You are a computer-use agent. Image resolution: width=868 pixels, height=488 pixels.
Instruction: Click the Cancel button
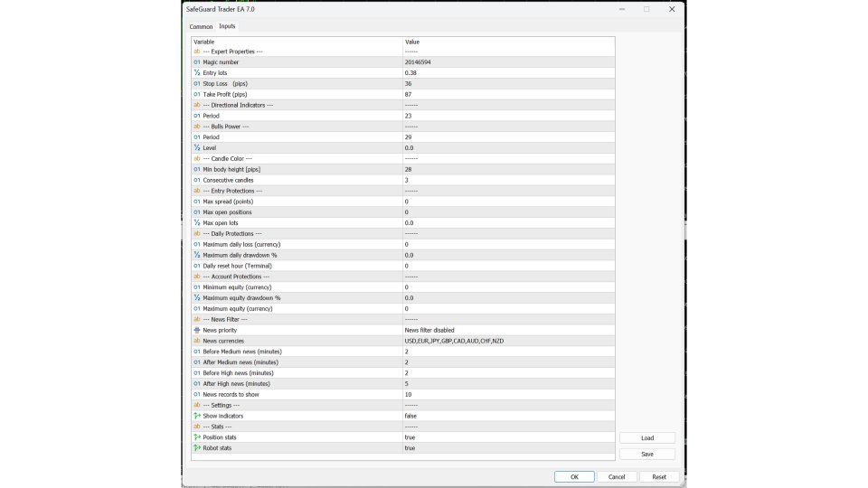coord(616,476)
